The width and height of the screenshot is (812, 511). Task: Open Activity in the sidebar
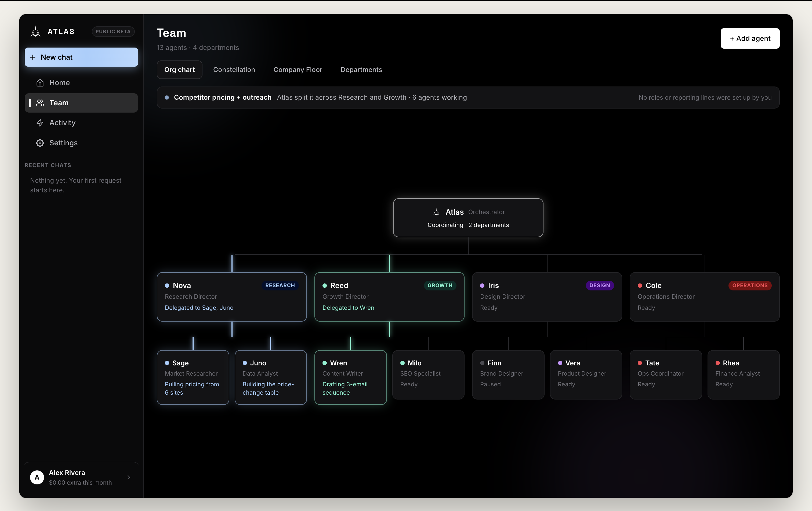(81, 123)
